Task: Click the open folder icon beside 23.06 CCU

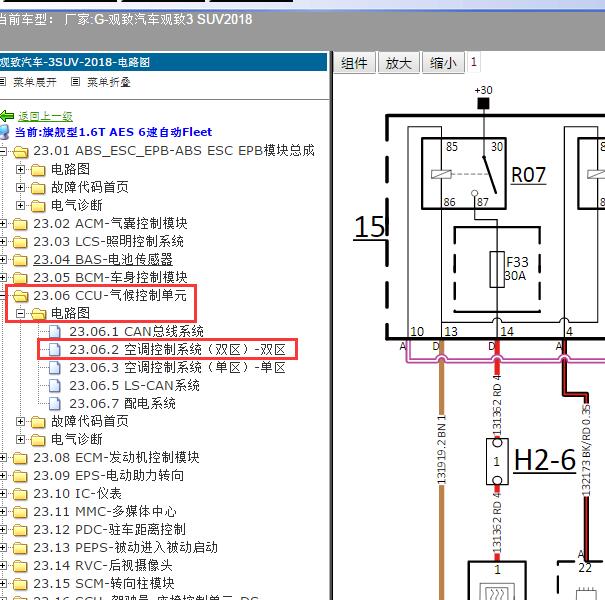Action: point(20,296)
